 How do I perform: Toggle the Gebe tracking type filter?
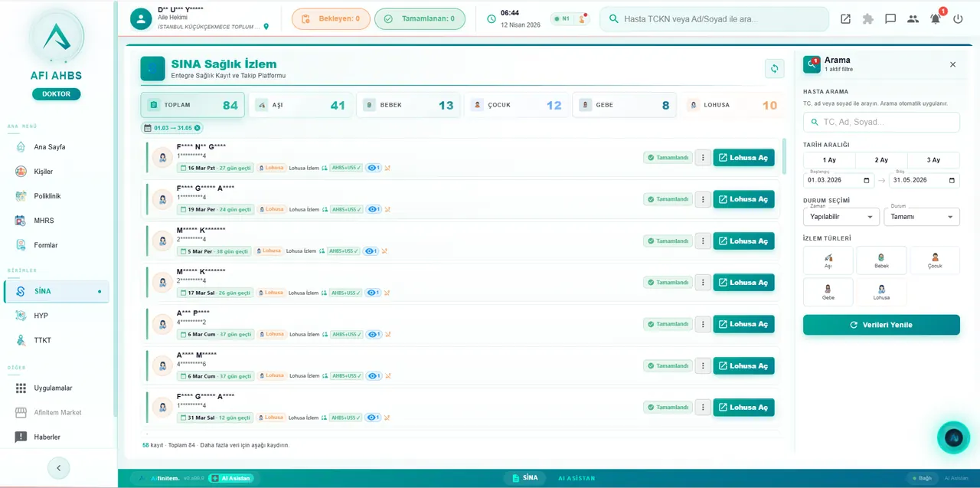[828, 292]
